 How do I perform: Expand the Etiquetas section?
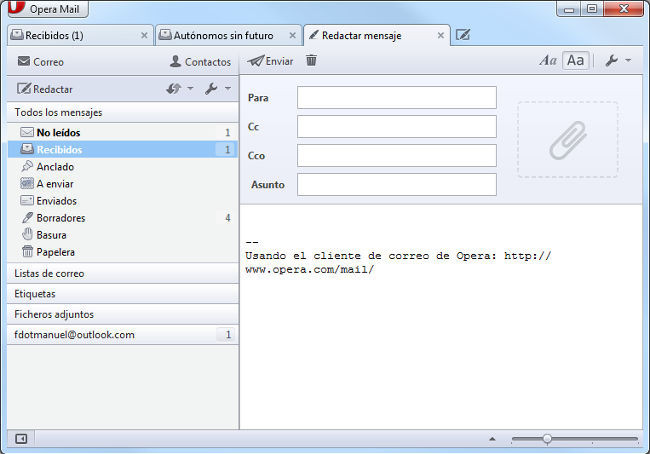(x=123, y=294)
